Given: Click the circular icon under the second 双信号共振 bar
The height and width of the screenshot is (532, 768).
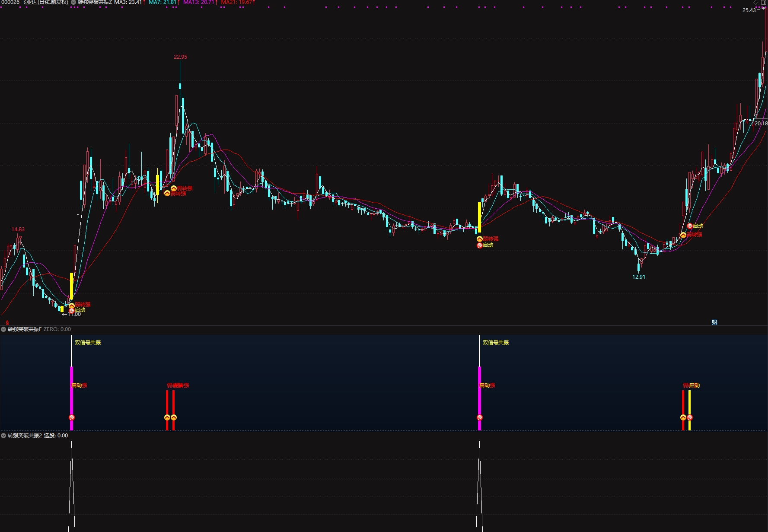Looking at the screenshot, I should click(479, 417).
